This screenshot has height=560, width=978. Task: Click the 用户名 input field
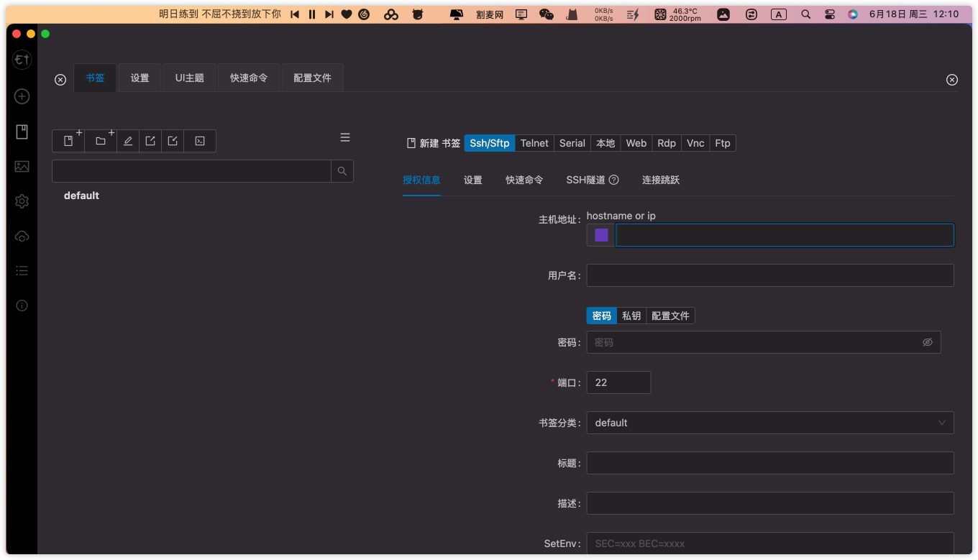[769, 275]
